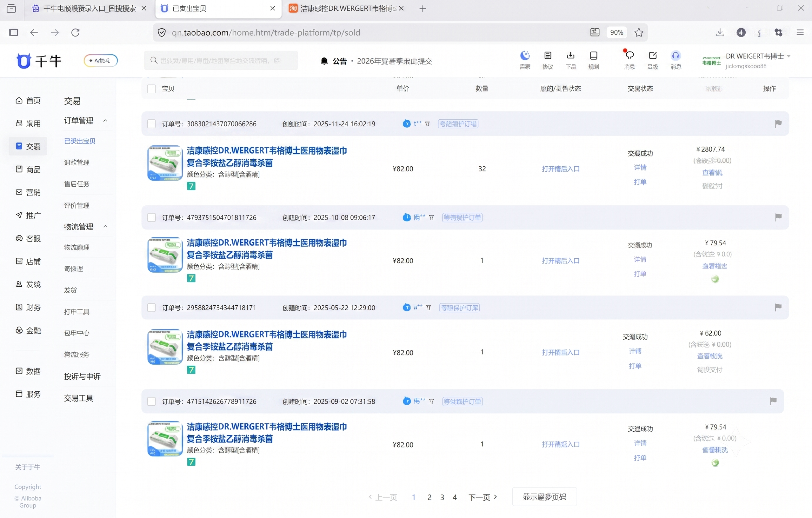This screenshot has width=812, height=518.
Task: Open the 显示更多页码 page options
Action: (x=544, y=497)
